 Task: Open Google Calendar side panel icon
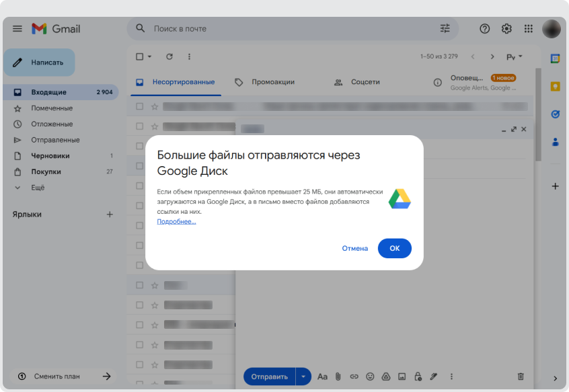pyautogui.click(x=555, y=58)
